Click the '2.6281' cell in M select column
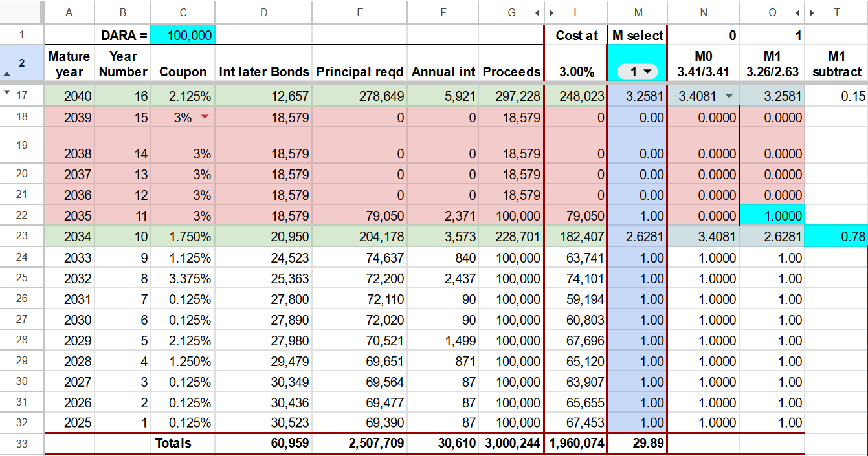868x456 pixels. (638, 237)
